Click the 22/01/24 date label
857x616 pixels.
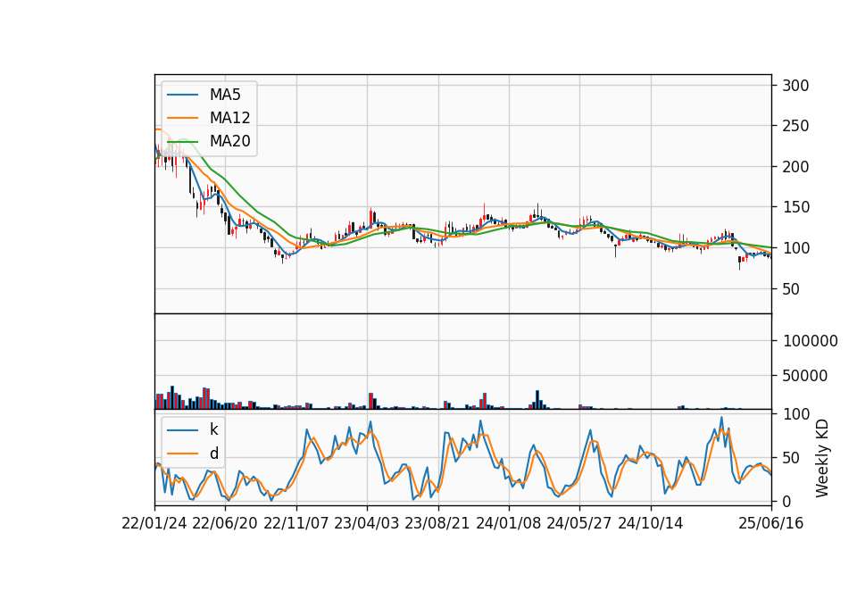[154, 523]
